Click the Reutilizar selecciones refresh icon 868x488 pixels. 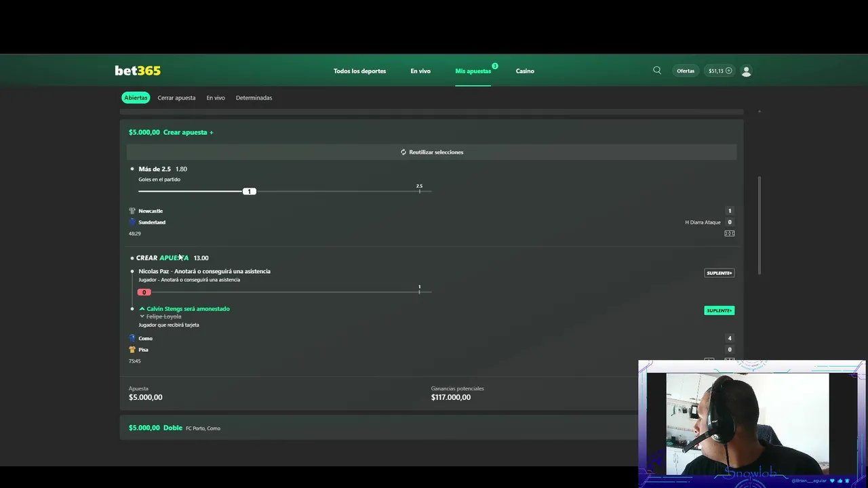[403, 152]
